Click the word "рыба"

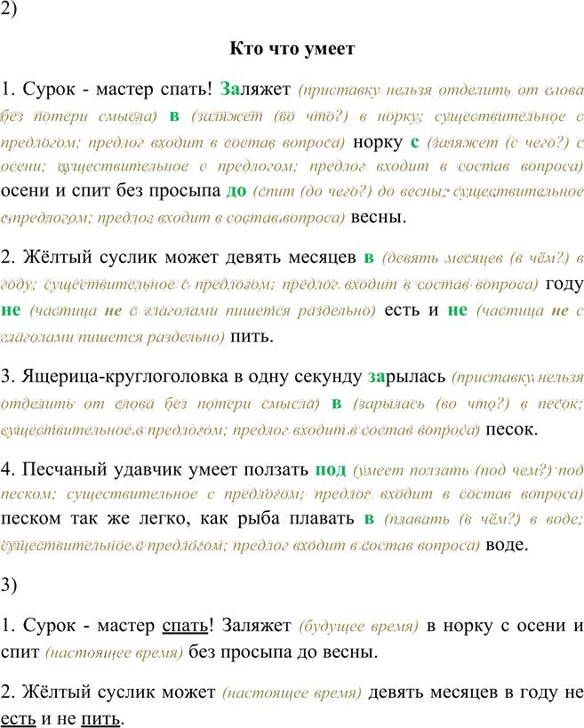[x=258, y=518]
